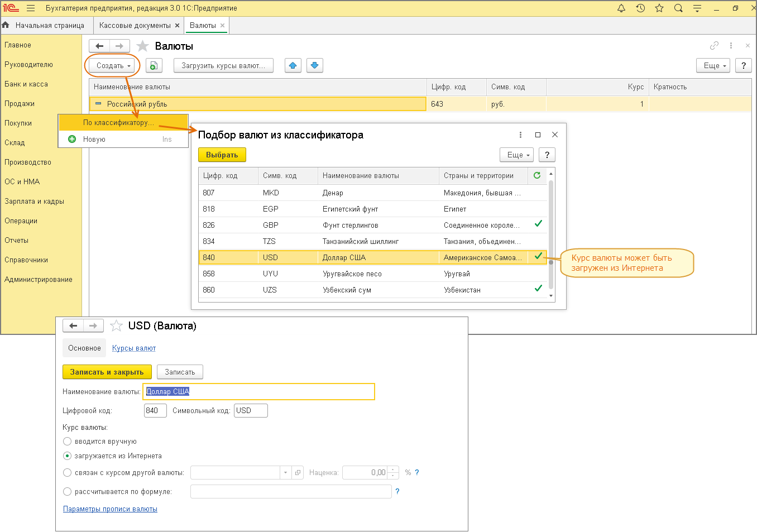The width and height of the screenshot is (757, 532).
Task: Select 'вводится вручную' radio option
Action: [x=68, y=442]
